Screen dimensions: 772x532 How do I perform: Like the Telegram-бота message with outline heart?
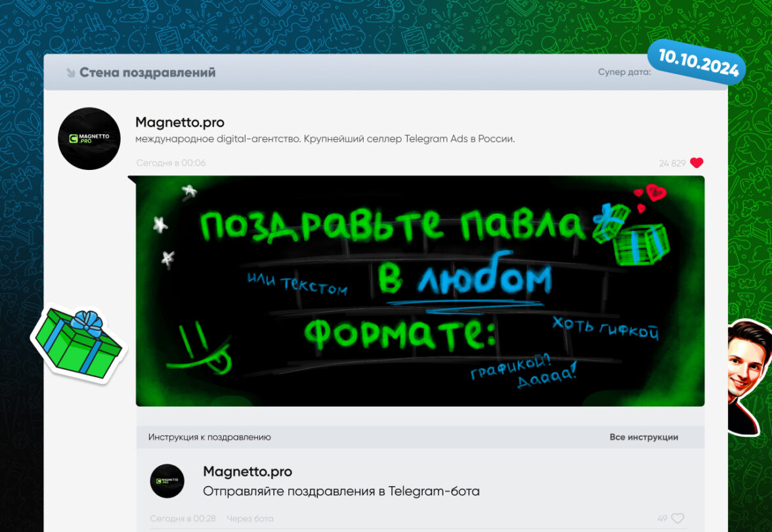(678, 518)
